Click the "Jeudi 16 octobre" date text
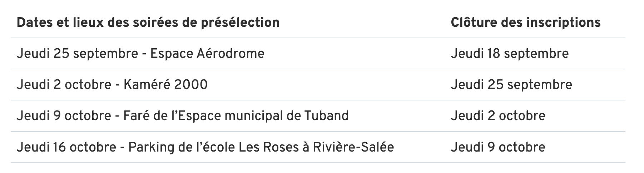The image size is (644, 173). (66, 147)
